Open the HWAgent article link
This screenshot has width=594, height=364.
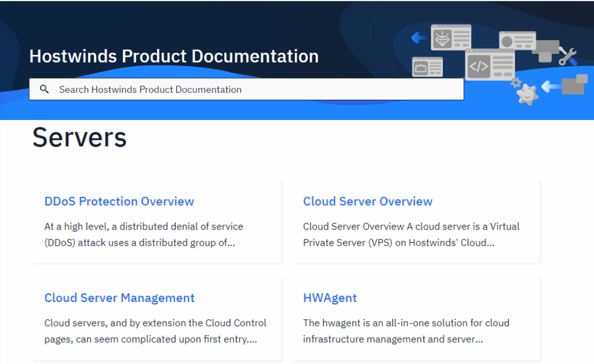[330, 298]
